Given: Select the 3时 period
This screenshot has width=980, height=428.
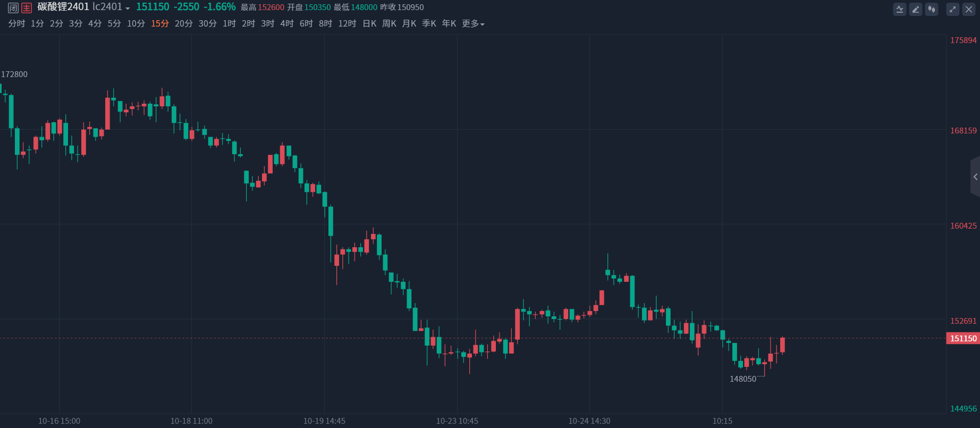Looking at the screenshot, I should [267, 23].
